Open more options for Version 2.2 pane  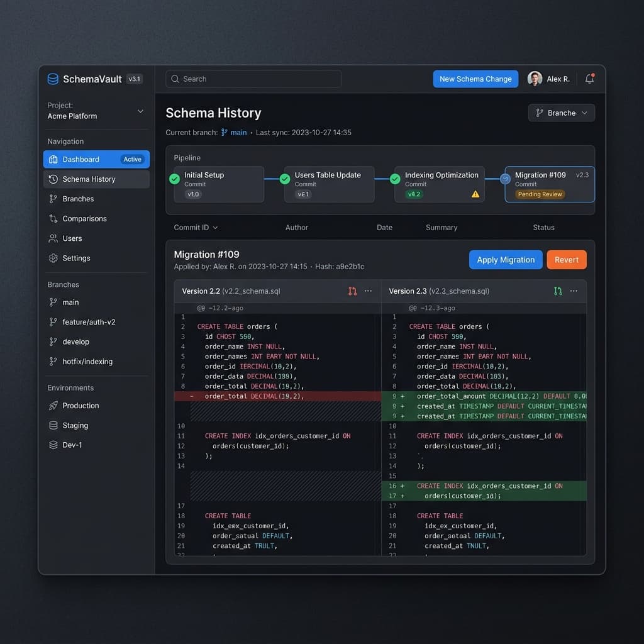tap(369, 291)
